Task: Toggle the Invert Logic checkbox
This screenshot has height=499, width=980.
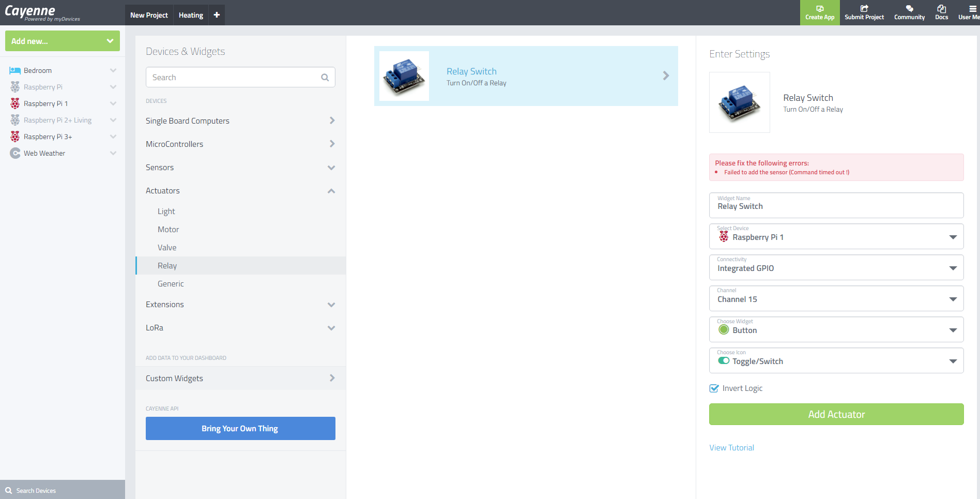Action: coord(714,388)
